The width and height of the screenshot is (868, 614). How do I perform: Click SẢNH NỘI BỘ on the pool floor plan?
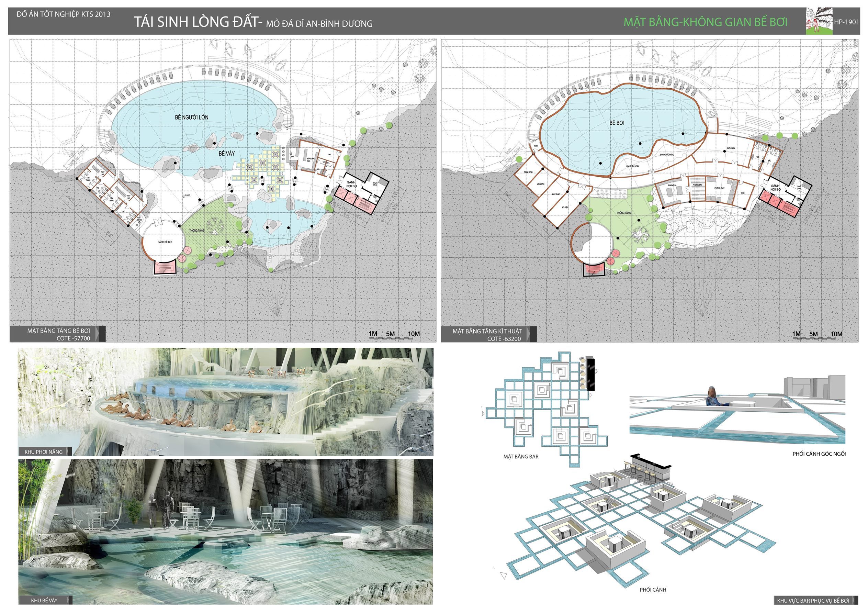pos(351,184)
